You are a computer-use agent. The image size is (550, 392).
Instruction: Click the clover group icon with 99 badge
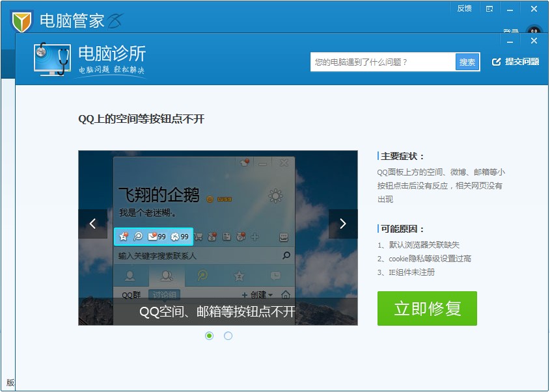pyautogui.click(x=175, y=235)
